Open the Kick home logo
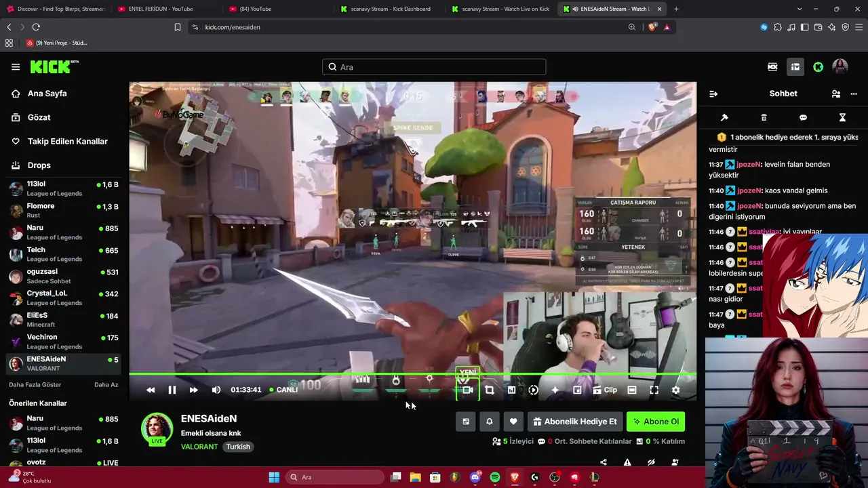The image size is (868, 488). click(x=54, y=66)
